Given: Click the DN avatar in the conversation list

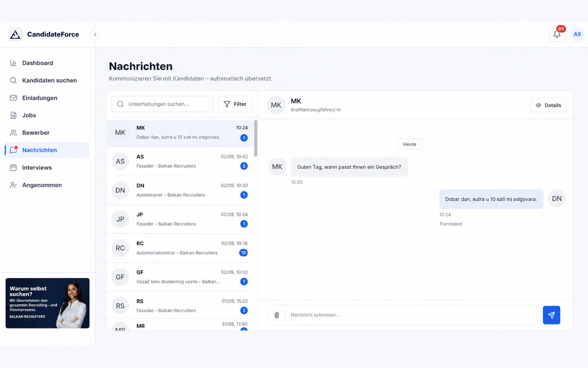Looking at the screenshot, I should pos(120,190).
